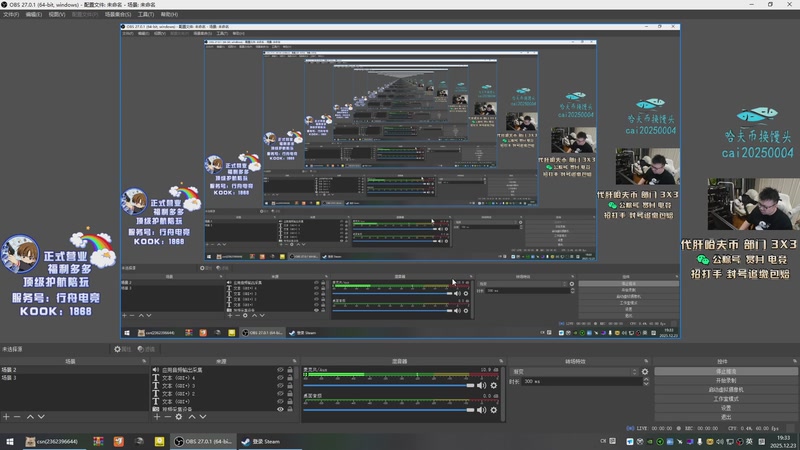Open the 视图(V) menu

(57, 14)
